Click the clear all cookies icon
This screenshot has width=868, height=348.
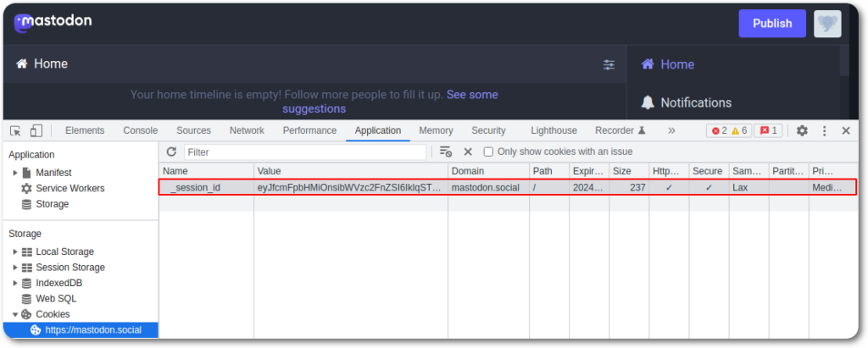pos(445,152)
